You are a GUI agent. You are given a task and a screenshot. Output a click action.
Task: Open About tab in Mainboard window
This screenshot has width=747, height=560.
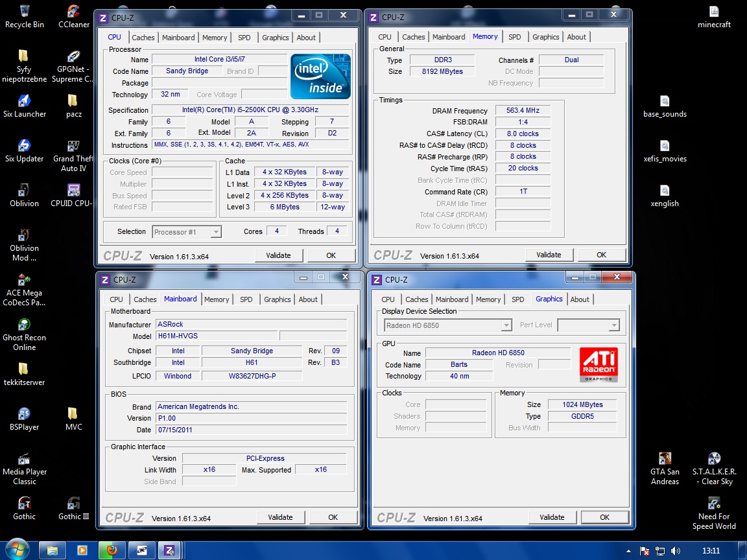(308, 299)
